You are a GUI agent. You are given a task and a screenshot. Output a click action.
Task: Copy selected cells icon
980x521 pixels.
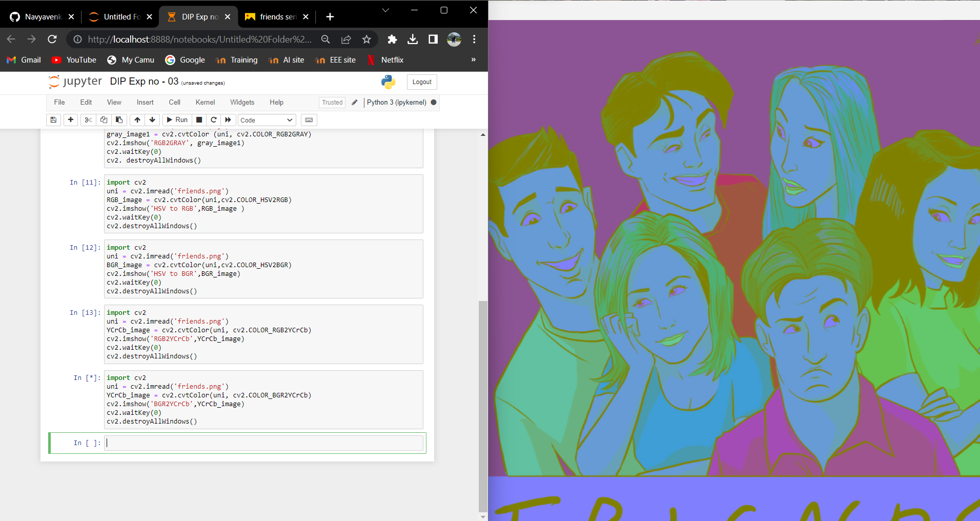point(104,120)
